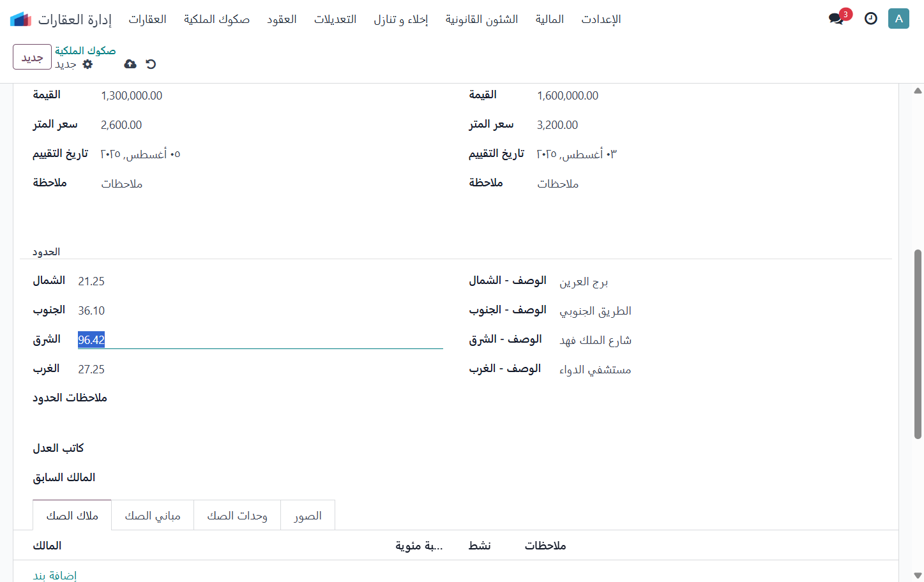Viewport: 924px width, 582px height.
Task: Click إضافة بند to add a line
Action: click(55, 575)
